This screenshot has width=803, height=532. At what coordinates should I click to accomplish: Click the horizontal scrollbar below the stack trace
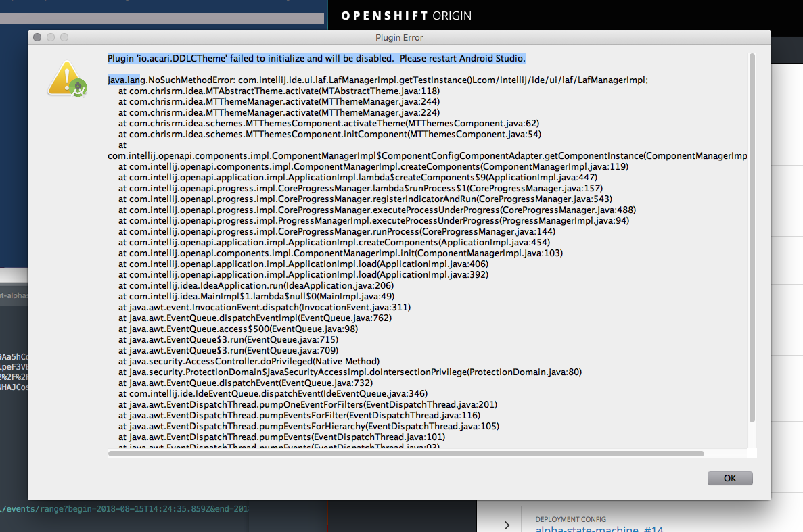pyautogui.click(x=406, y=453)
